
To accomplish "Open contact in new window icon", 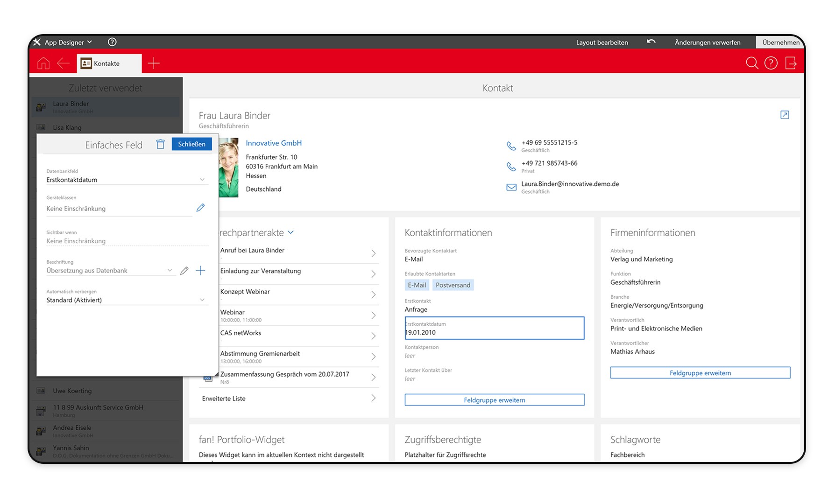I will [785, 115].
